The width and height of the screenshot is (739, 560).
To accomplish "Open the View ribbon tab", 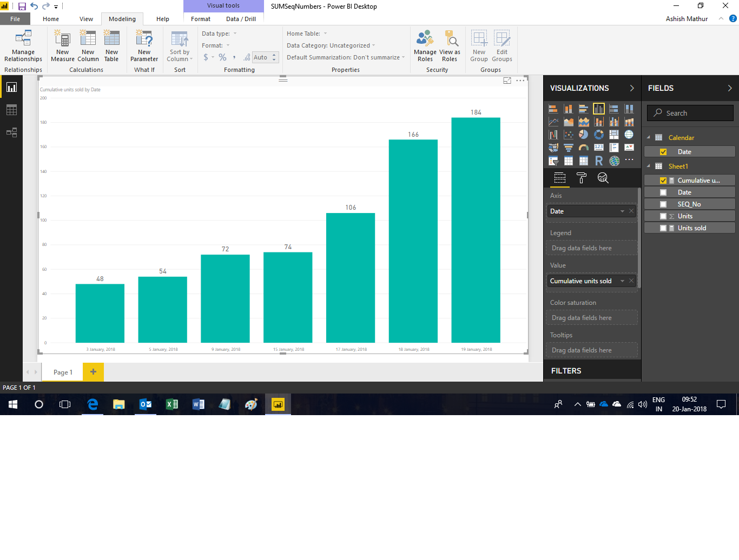I will (86, 19).
